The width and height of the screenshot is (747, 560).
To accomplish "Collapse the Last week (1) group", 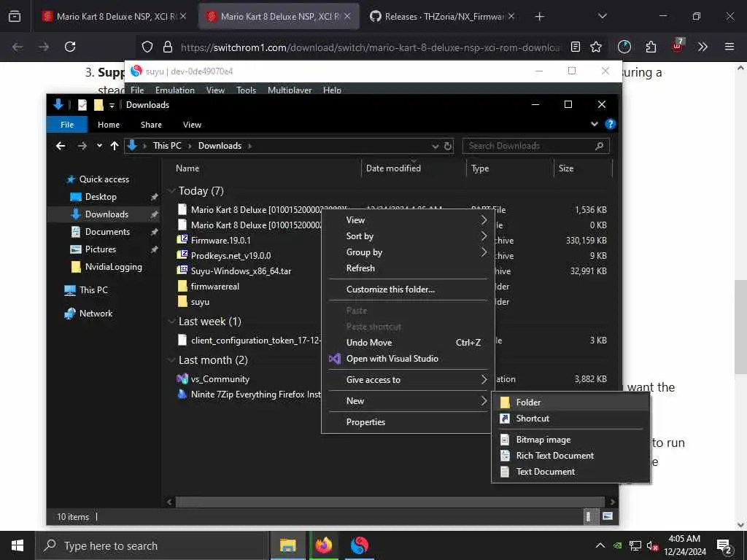I will click(171, 322).
